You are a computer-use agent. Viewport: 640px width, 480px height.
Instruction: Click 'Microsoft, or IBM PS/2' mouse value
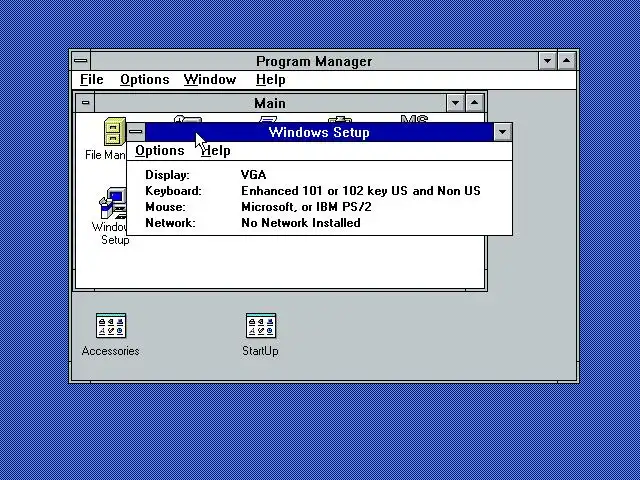[306, 207]
